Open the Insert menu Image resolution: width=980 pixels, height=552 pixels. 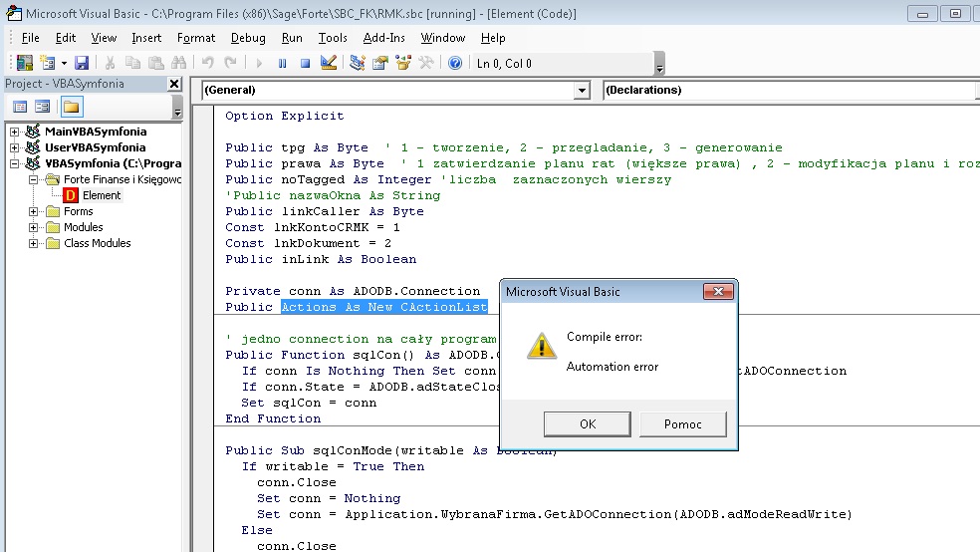point(146,38)
